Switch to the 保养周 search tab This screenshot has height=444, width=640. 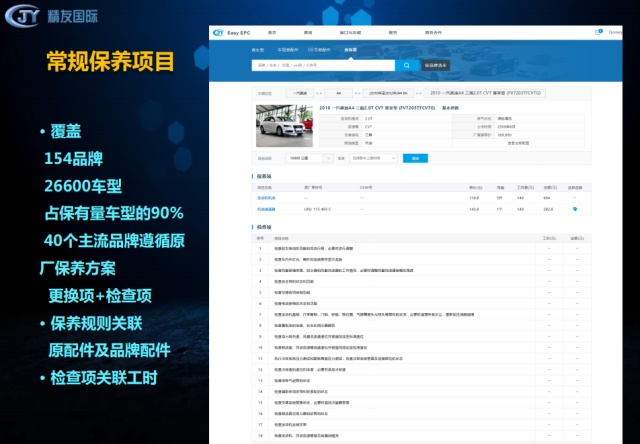tap(350, 48)
